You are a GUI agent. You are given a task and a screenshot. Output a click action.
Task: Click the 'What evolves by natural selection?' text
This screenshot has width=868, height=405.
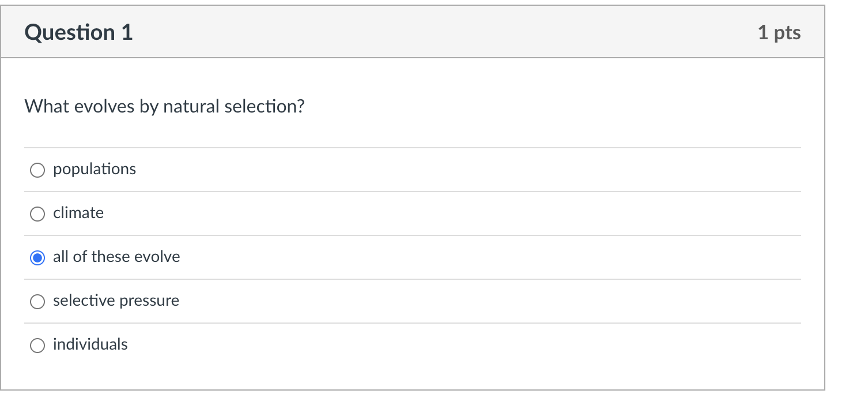(164, 106)
